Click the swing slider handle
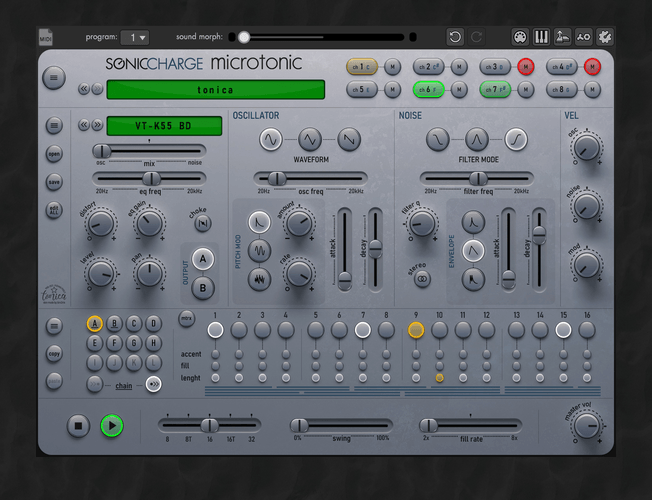 (299, 426)
